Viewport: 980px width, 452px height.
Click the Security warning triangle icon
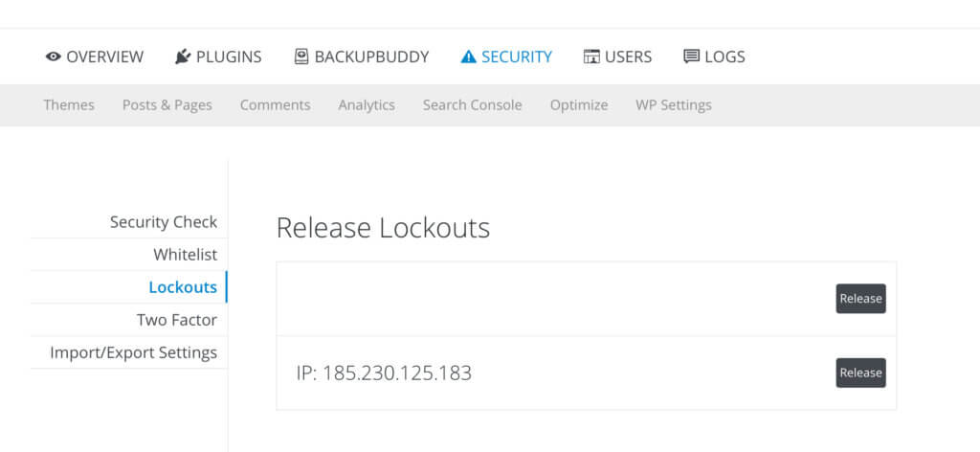468,56
